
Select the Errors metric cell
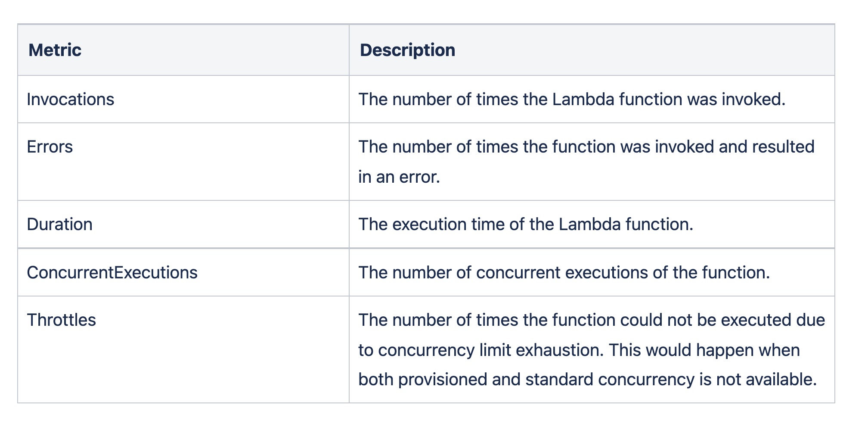point(50,147)
